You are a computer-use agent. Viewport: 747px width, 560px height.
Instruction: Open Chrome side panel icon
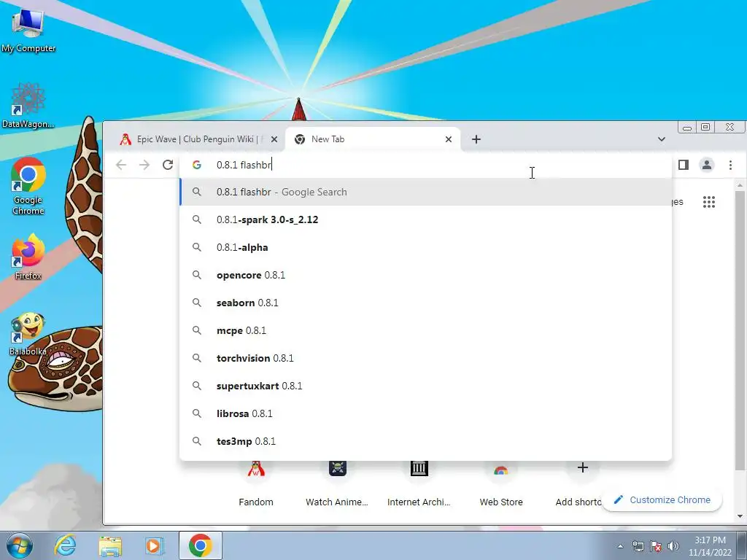[x=683, y=165]
